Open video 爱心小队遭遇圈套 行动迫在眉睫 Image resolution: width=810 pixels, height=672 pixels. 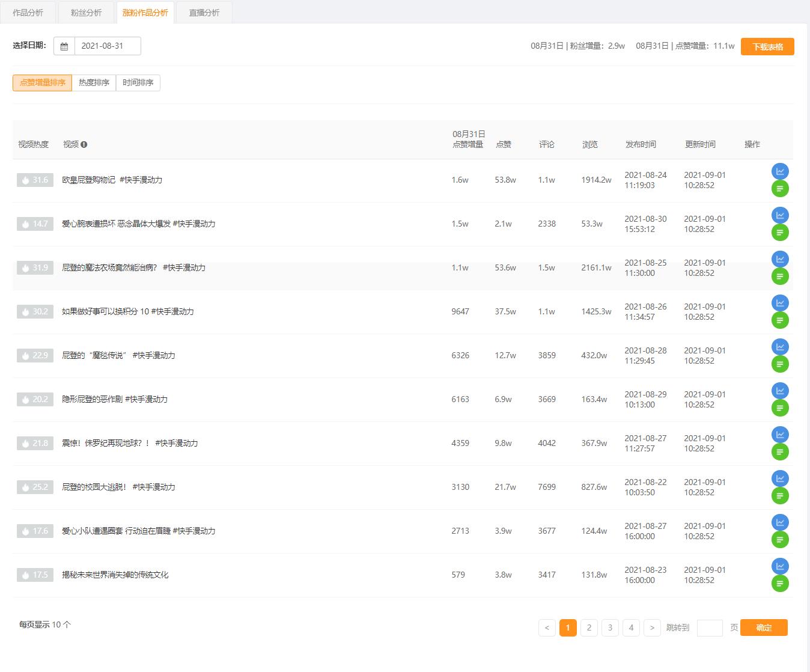(138, 531)
